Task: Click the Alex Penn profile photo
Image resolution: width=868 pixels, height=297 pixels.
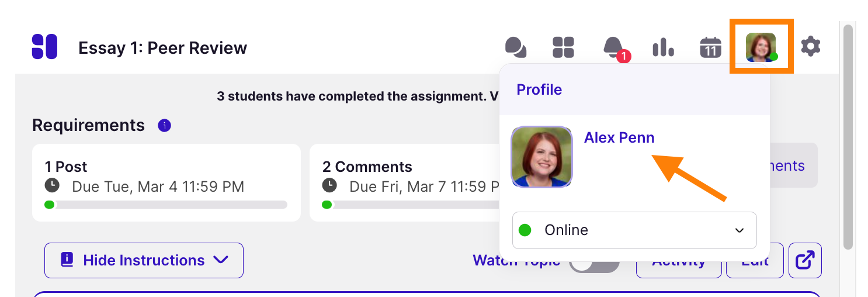Action: tap(541, 157)
